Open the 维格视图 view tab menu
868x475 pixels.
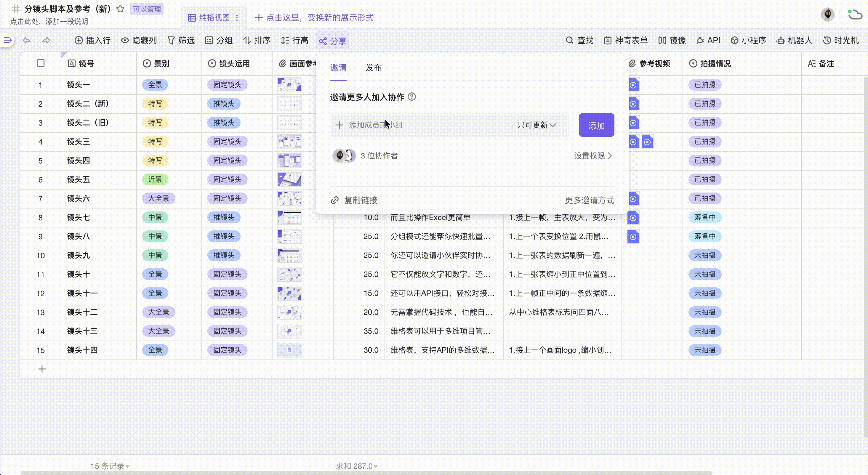tap(237, 17)
